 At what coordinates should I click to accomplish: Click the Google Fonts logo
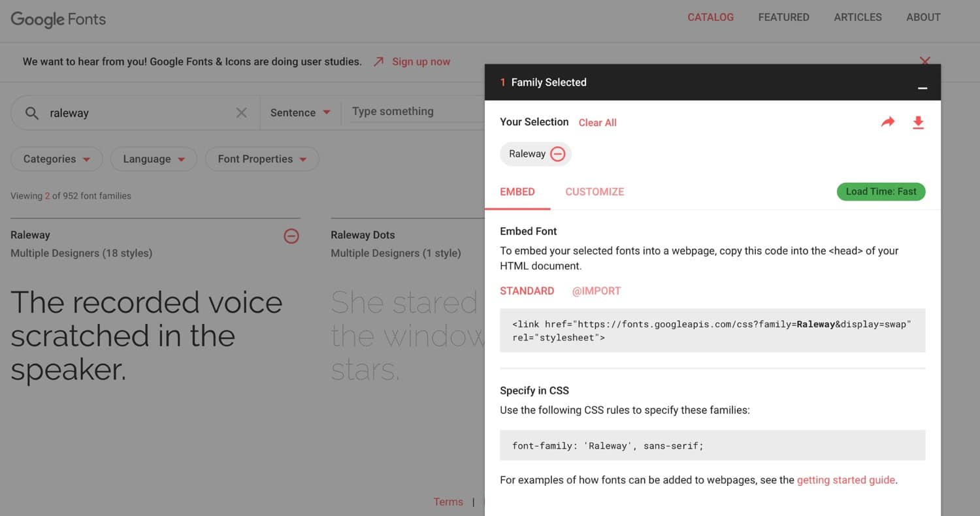pyautogui.click(x=57, y=20)
